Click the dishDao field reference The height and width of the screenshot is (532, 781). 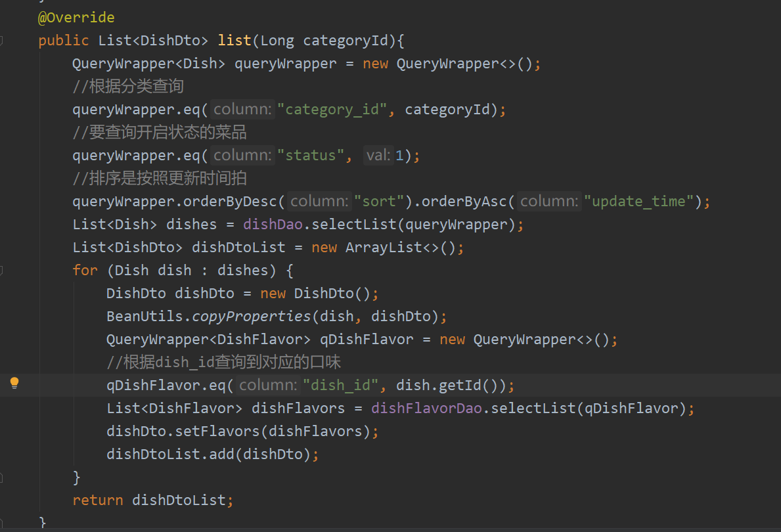[273, 225]
